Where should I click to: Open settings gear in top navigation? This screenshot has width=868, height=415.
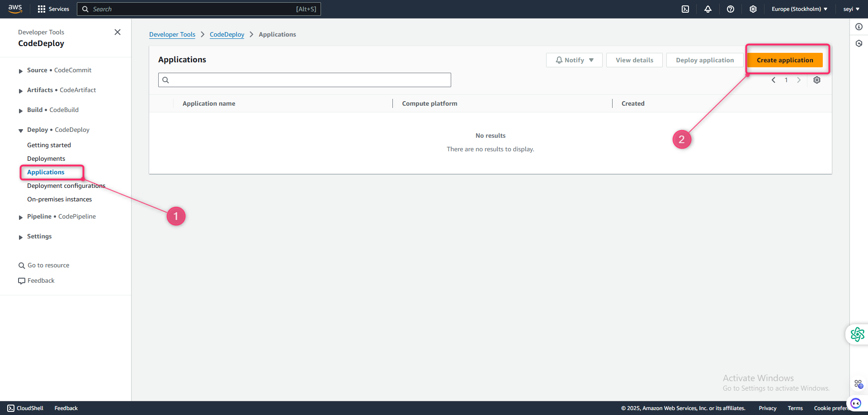pyautogui.click(x=753, y=9)
